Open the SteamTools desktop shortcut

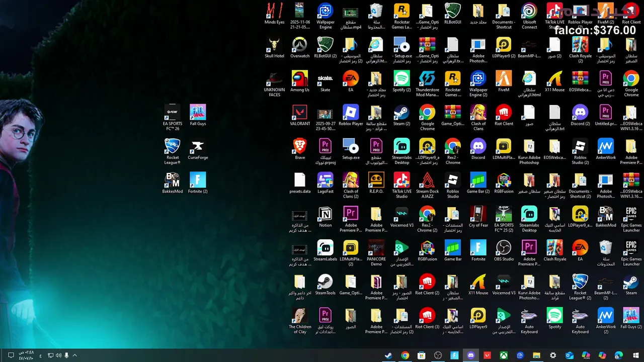coord(325,284)
